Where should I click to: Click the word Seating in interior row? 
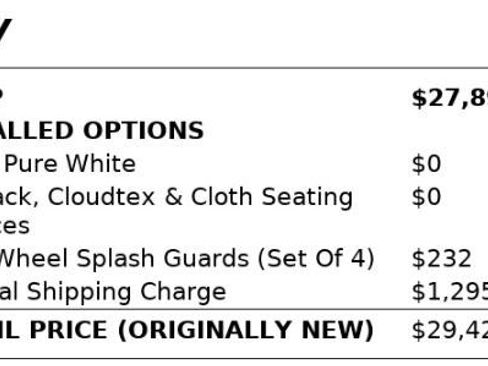tap(307, 197)
